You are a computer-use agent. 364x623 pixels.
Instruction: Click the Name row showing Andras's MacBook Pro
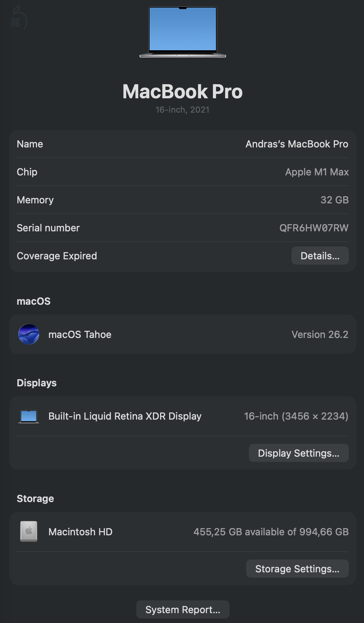182,144
